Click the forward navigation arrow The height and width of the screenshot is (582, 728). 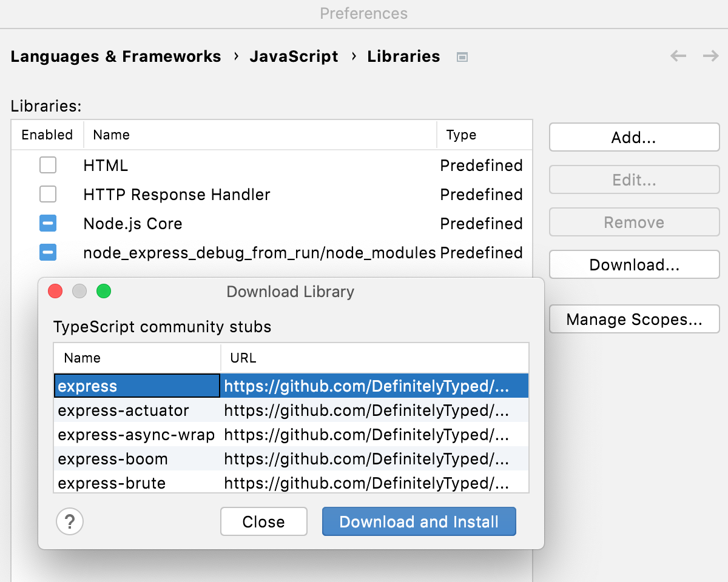(x=710, y=56)
